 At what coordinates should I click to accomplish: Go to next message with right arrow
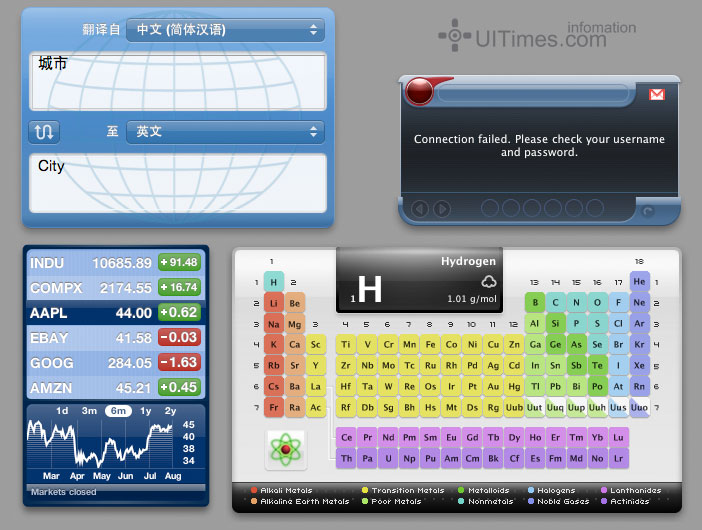(x=442, y=209)
